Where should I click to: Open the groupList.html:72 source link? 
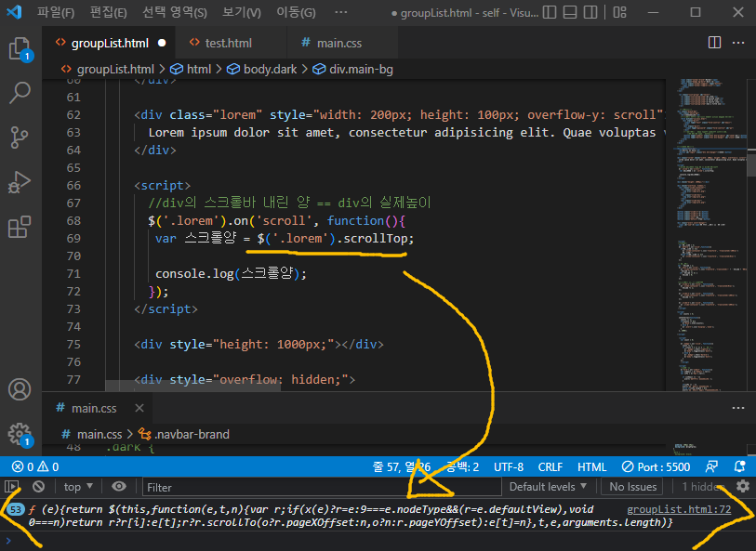click(679, 509)
